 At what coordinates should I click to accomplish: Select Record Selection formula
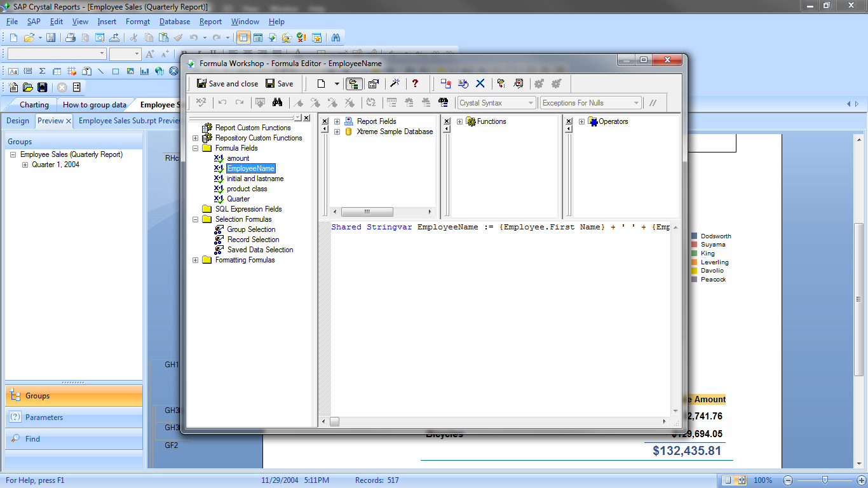tap(253, 240)
